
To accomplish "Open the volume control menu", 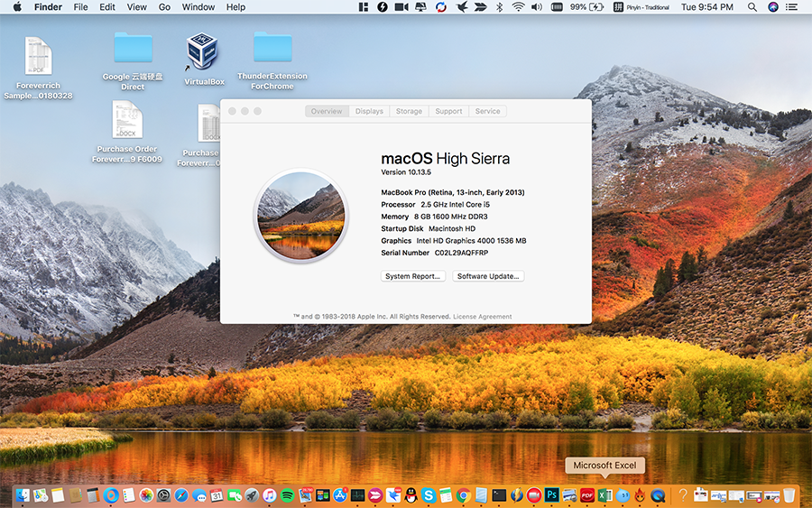I will (537, 7).
